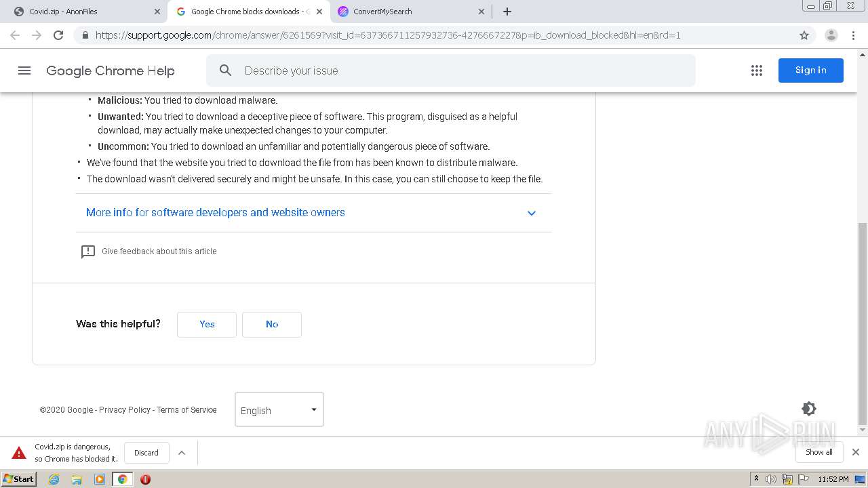868x488 pixels.
Task: Expand blocked download options caret
Action: [x=182, y=453]
